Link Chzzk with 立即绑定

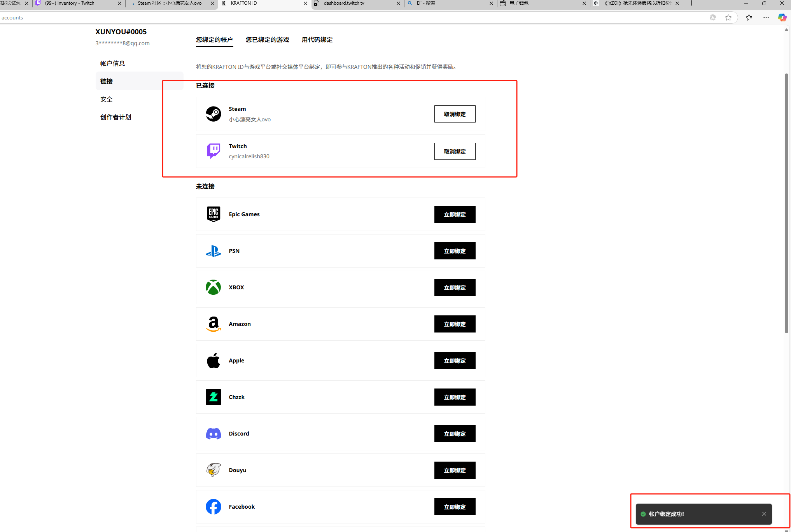point(455,397)
